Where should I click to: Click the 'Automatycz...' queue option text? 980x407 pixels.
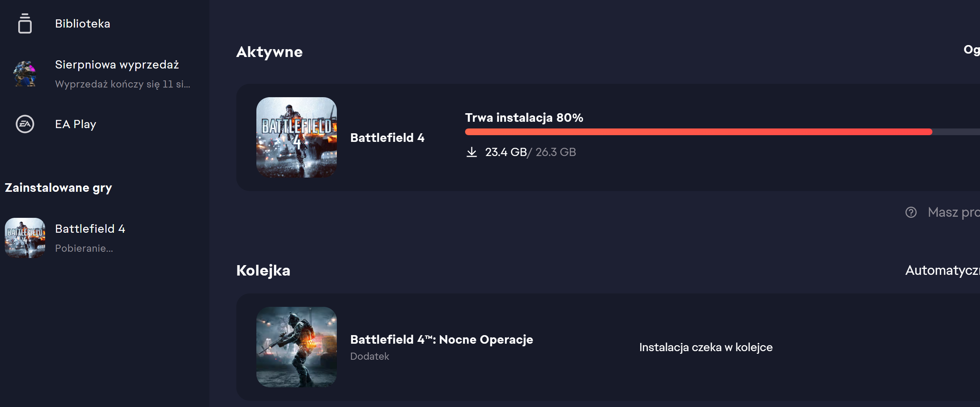[942, 270]
